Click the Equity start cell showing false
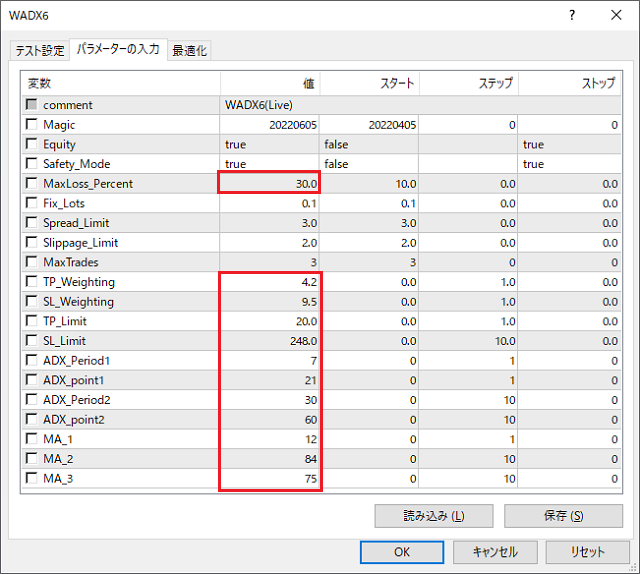Image resolution: width=640 pixels, height=574 pixels. coord(369,144)
